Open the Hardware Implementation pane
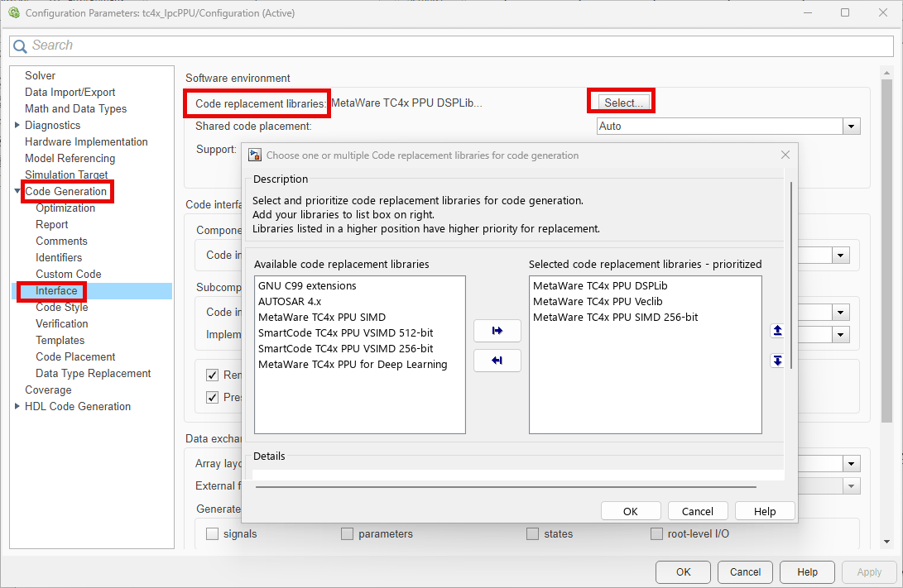Screen dimensions: 903x588 [x=86, y=141]
